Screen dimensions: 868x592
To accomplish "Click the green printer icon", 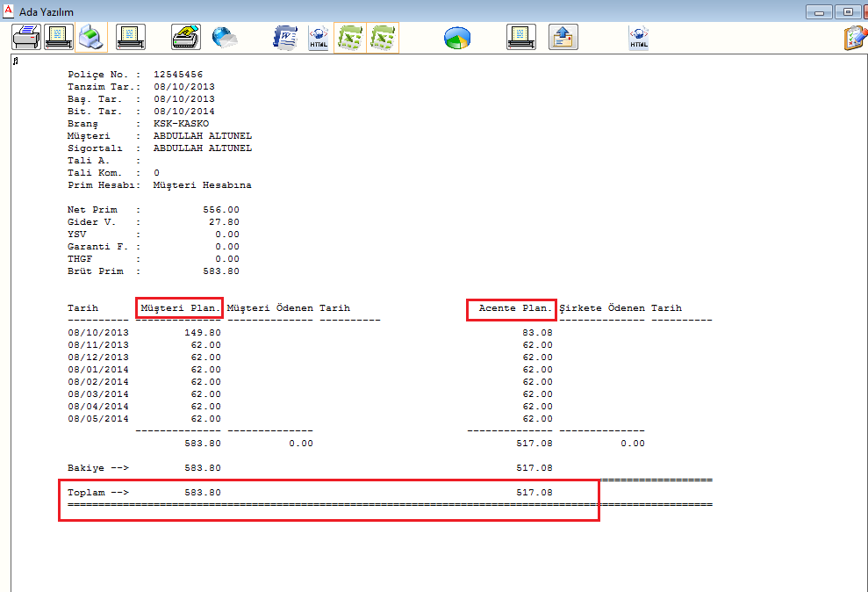I will [92, 38].
